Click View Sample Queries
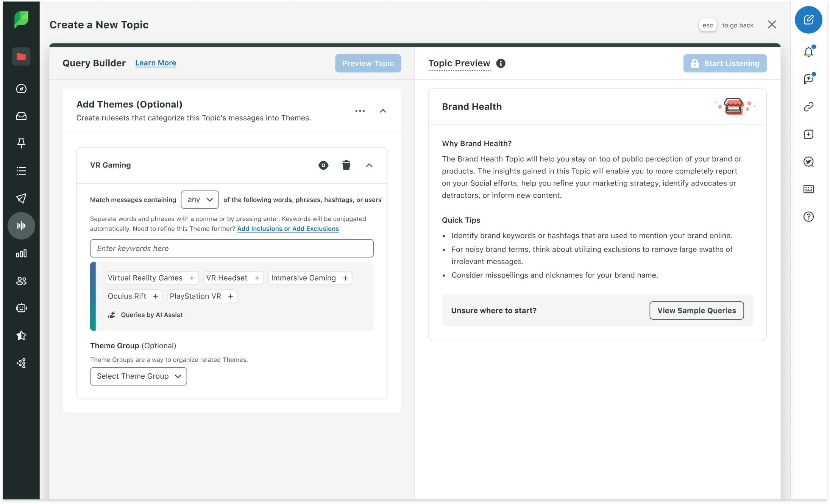The height and width of the screenshot is (504, 830). [696, 310]
